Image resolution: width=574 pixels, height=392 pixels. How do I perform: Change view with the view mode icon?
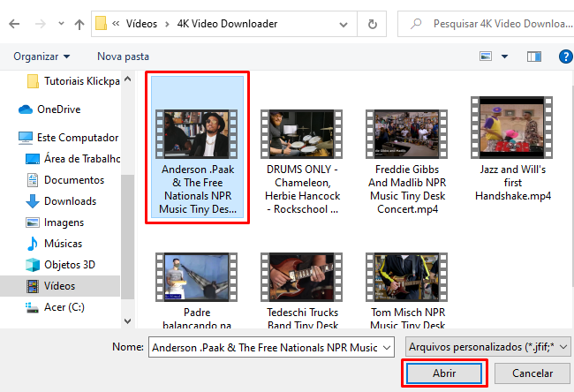pyautogui.click(x=486, y=57)
